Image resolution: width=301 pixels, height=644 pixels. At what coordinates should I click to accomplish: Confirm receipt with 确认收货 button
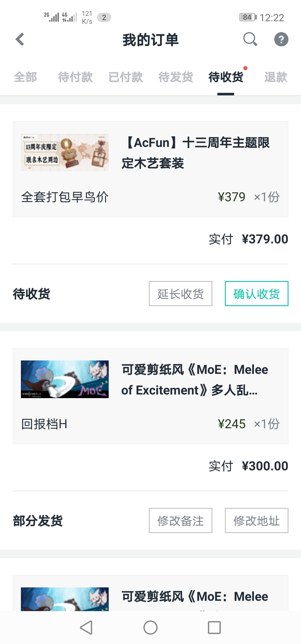click(256, 294)
